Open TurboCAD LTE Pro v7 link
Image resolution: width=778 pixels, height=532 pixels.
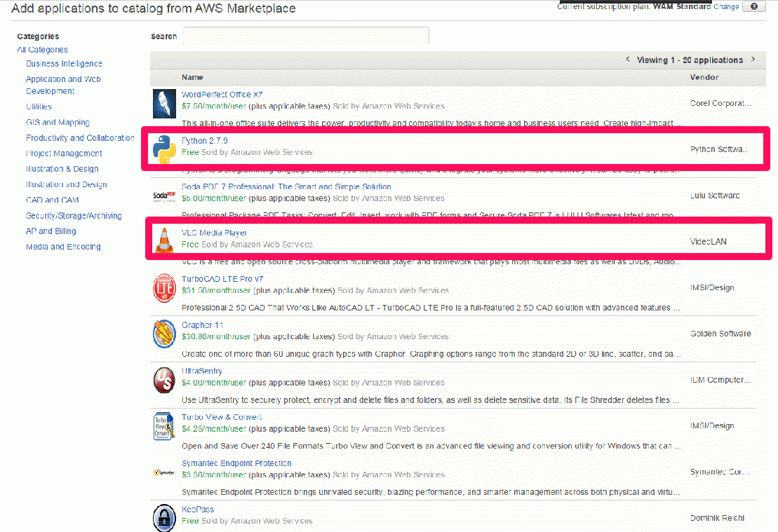pyautogui.click(x=222, y=279)
